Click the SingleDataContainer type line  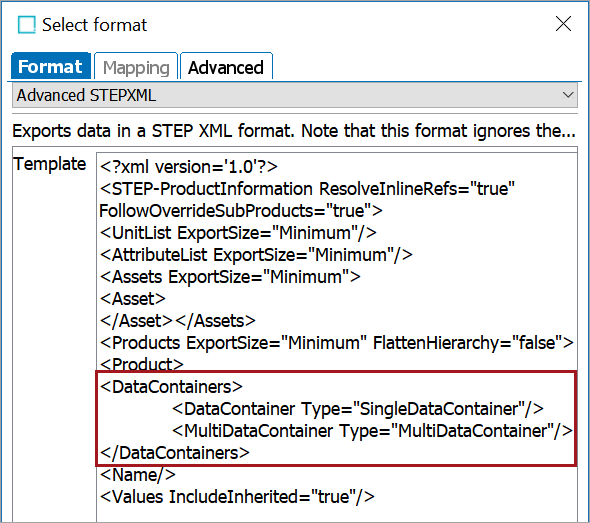(358, 409)
